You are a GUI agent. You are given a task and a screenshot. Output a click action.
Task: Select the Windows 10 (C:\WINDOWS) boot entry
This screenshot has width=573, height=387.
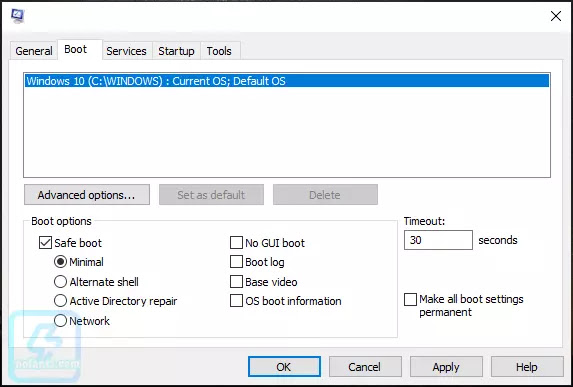[x=287, y=81]
